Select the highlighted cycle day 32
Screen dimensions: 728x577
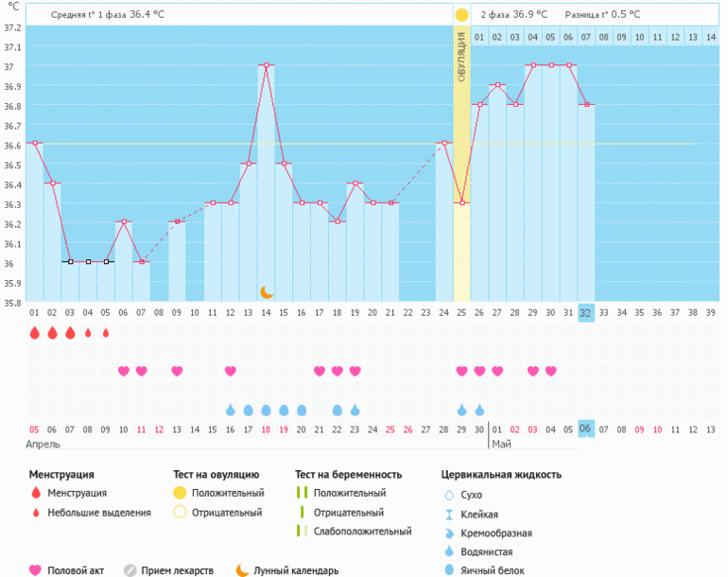[x=586, y=312]
